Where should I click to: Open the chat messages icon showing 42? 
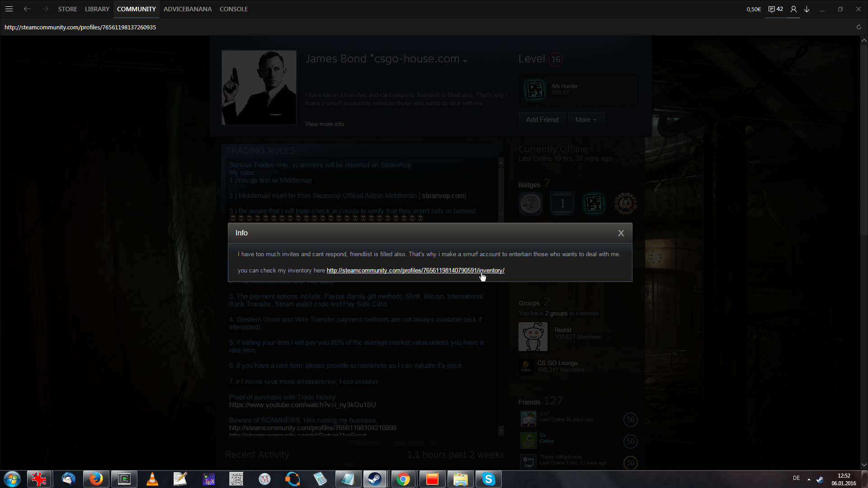coord(775,9)
